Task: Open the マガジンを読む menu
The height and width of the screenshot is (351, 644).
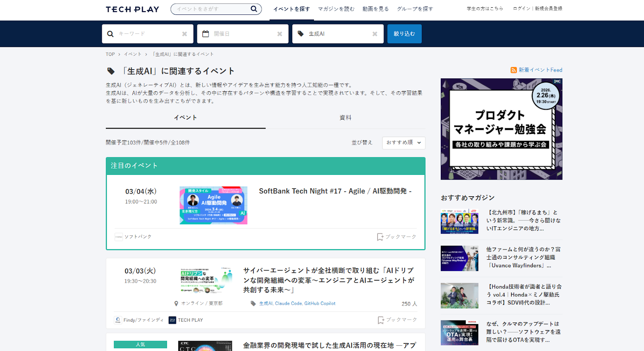Action: point(336,9)
